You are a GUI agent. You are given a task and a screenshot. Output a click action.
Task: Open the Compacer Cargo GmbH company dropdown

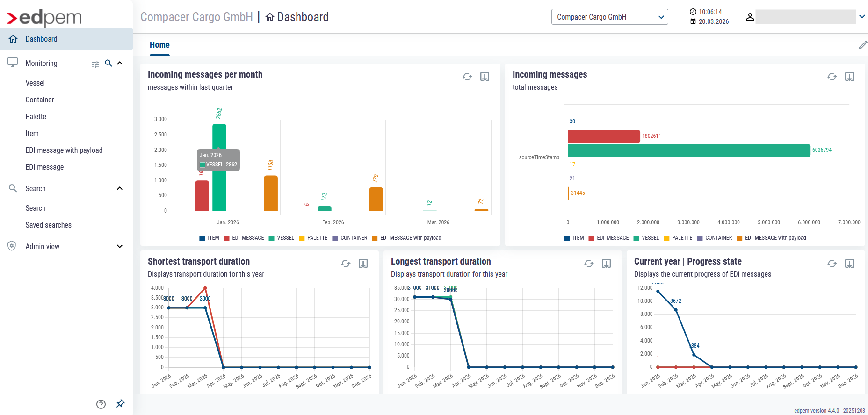[x=609, y=17]
